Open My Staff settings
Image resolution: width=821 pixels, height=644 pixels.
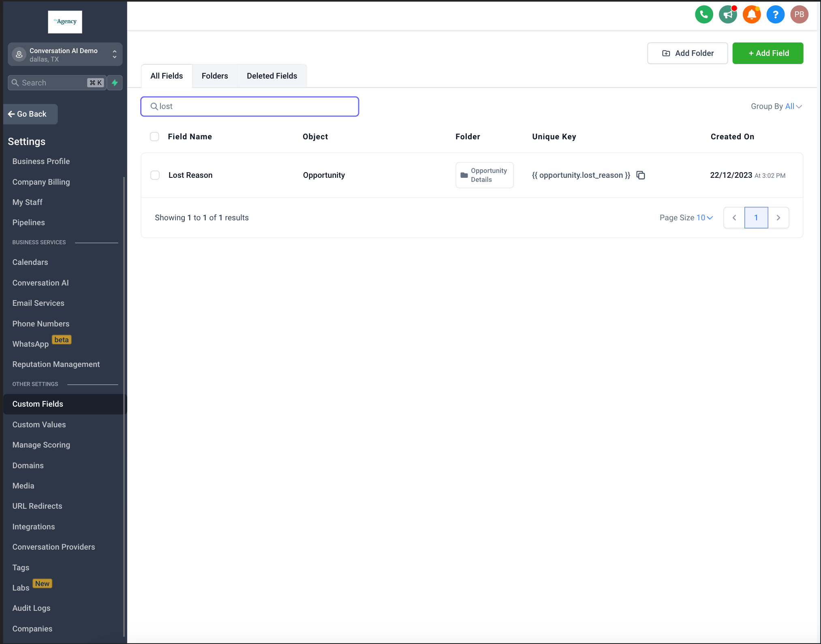(27, 202)
